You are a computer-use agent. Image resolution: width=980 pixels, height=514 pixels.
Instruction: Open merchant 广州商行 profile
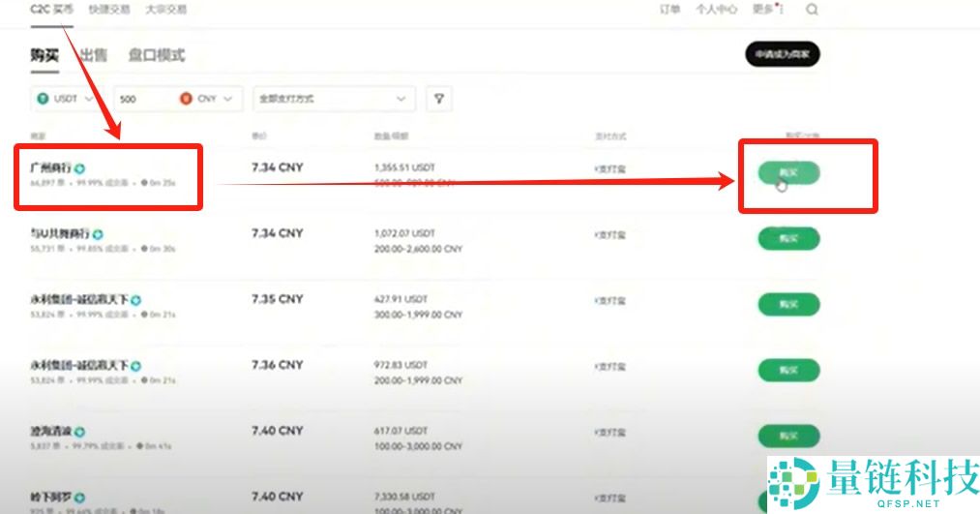[50, 167]
